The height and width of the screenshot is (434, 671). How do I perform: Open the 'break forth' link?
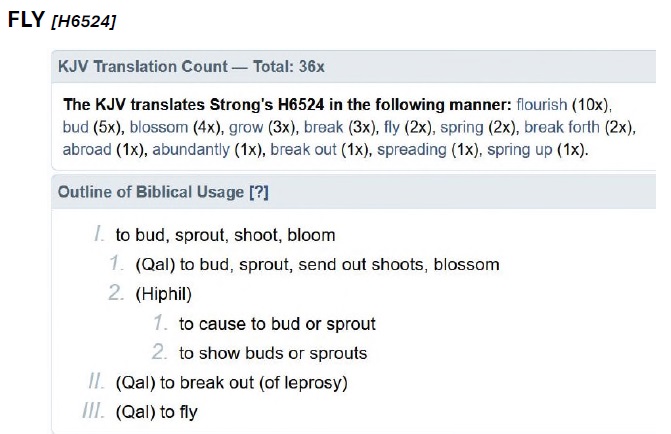tap(562, 127)
